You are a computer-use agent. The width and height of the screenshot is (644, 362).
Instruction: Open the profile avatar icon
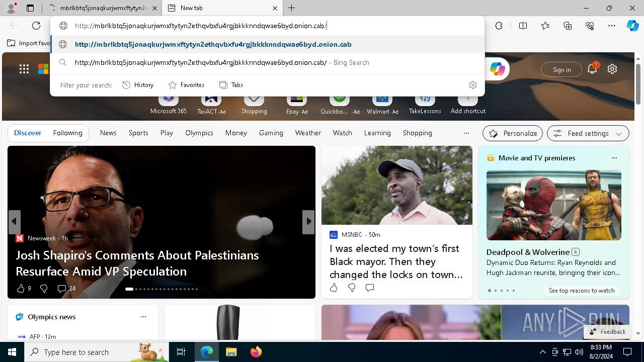[x=11, y=8]
